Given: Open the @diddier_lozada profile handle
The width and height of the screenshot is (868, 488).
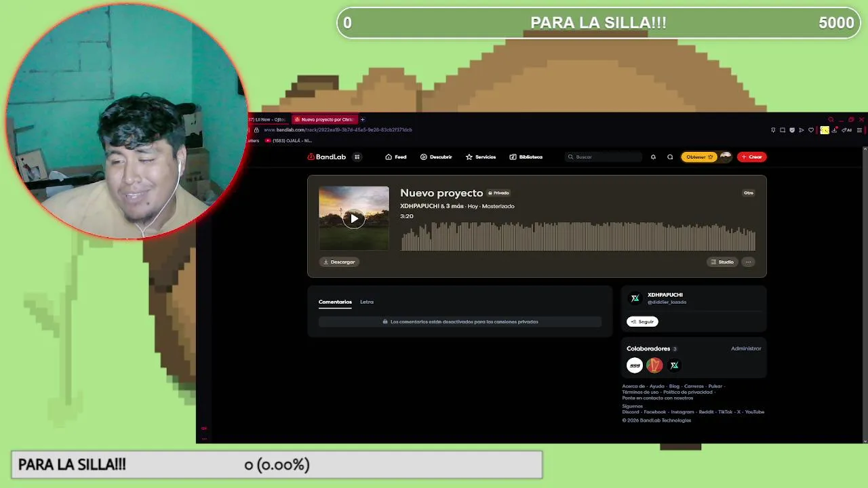Looking at the screenshot, I should click(667, 302).
